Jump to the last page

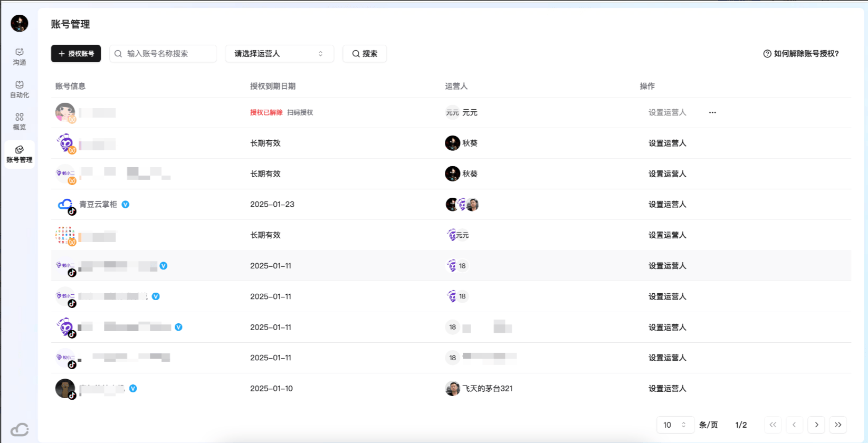click(x=838, y=425)
